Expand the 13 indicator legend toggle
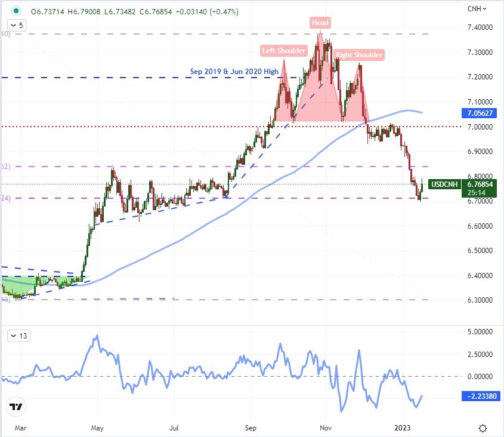The width and height of the screenshot is (504, 437). click(19, 336)
